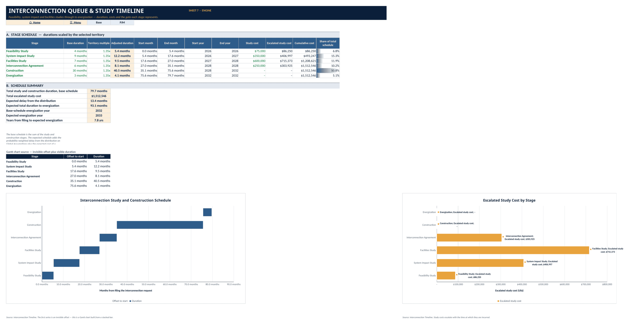Select the Construction bar in the Gantt chart

(160, 225)
